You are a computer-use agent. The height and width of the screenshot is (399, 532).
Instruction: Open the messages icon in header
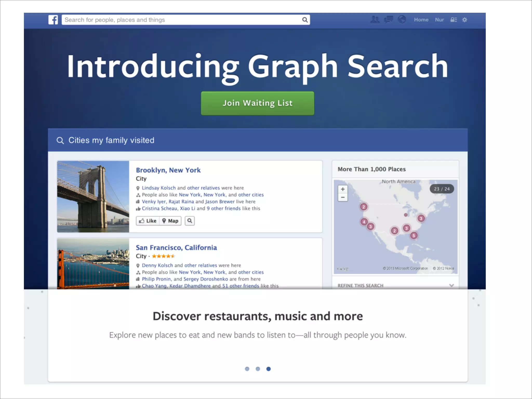click(388, 20)
